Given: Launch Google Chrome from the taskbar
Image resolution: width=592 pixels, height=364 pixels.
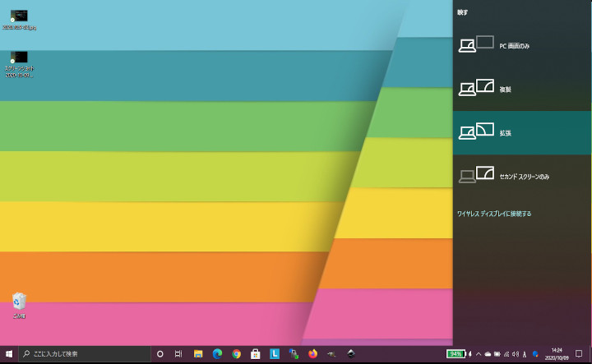Looking at the screenshot, I should 236,354.
